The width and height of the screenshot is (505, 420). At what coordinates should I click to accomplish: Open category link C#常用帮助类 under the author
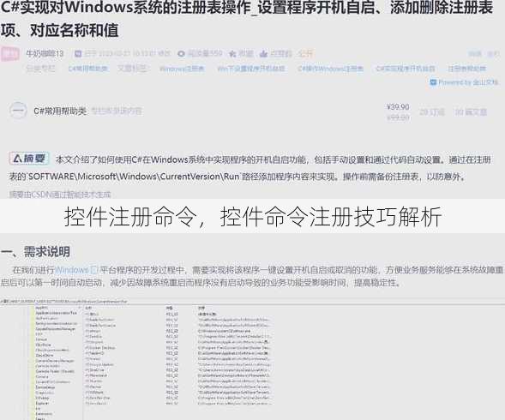[88, 69]
